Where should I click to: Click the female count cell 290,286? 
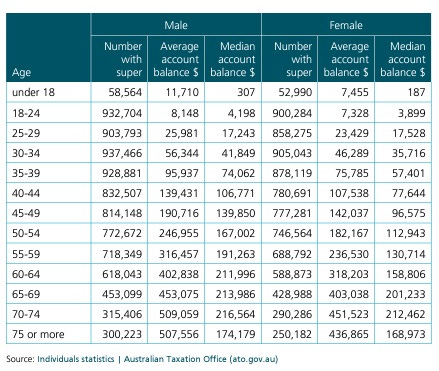point(292,314)
